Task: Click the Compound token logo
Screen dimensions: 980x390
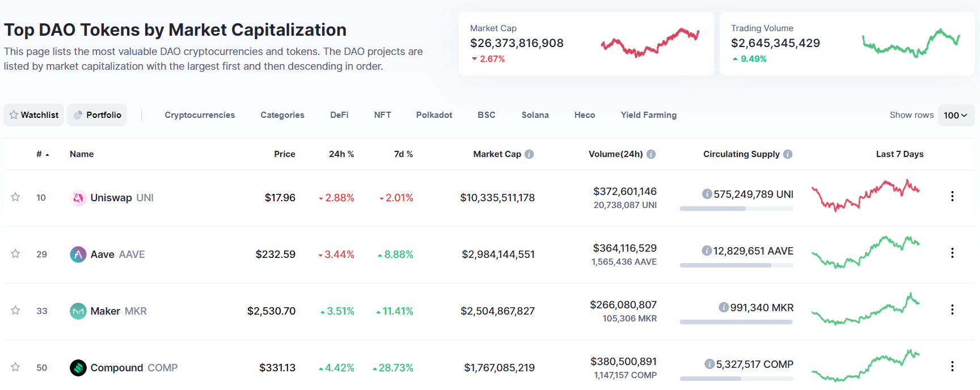Action: [x=78, y=368]
